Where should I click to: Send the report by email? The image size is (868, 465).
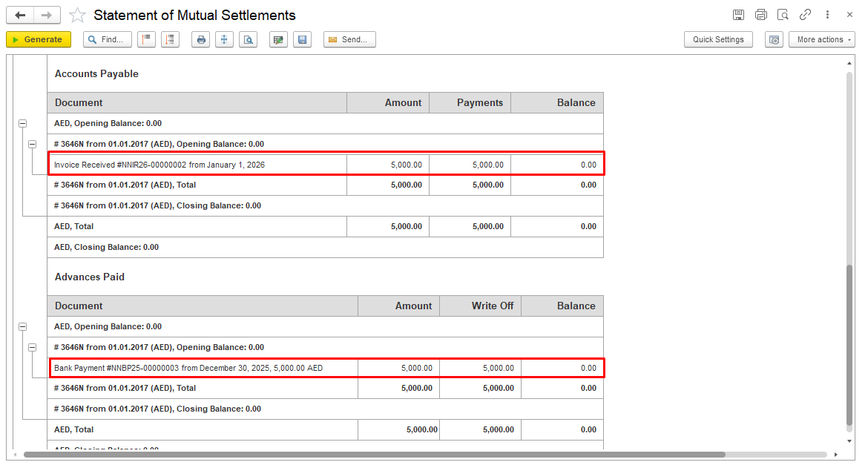[349, 39]
